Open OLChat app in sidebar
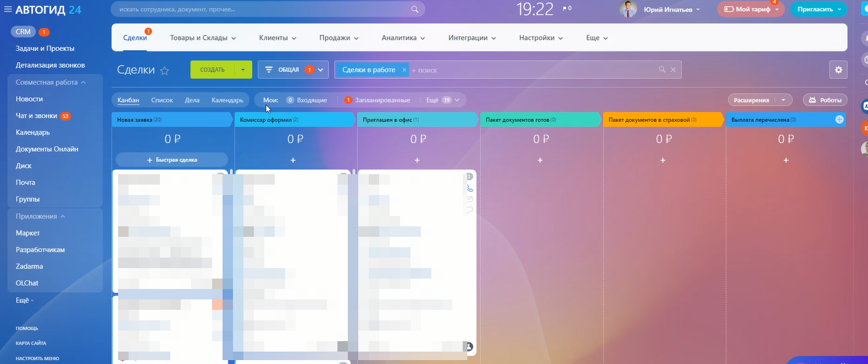Screen dimensions: 868x364 click(x=27, y=283)
